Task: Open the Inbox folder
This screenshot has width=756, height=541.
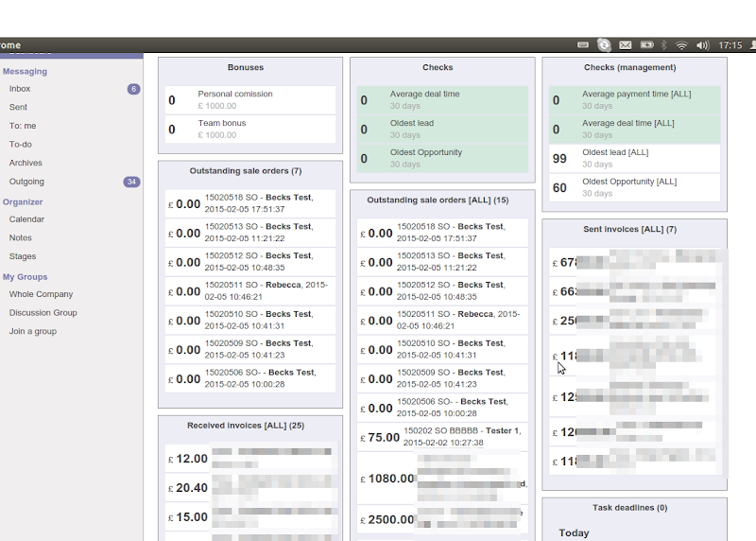Action: pos(20,89)
